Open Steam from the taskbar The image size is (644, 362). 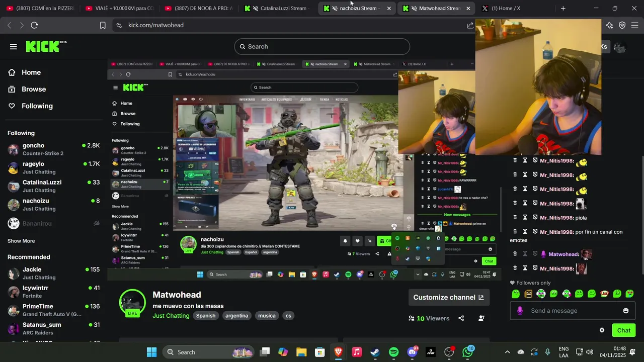pyautogui.click(x=375, y=352)
